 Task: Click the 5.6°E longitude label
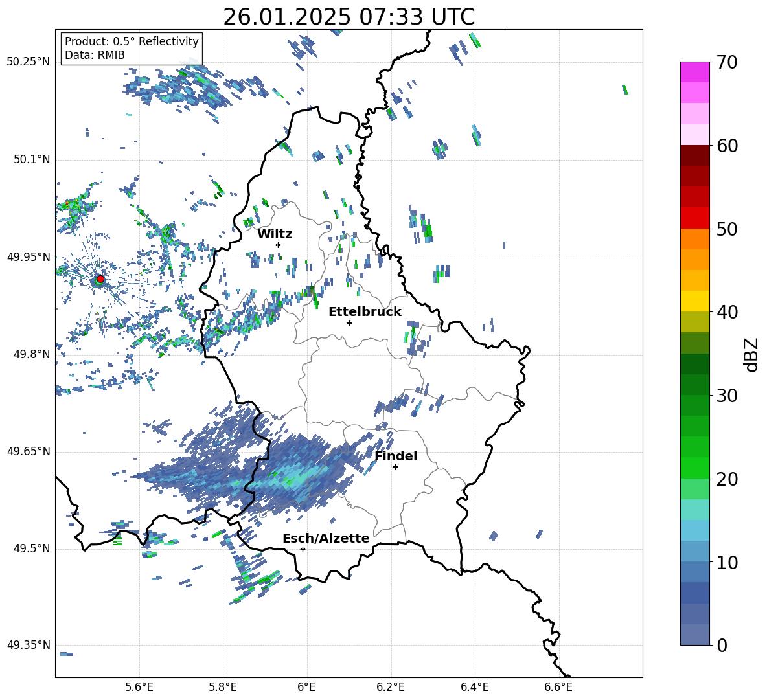click(x=139, y=687)
